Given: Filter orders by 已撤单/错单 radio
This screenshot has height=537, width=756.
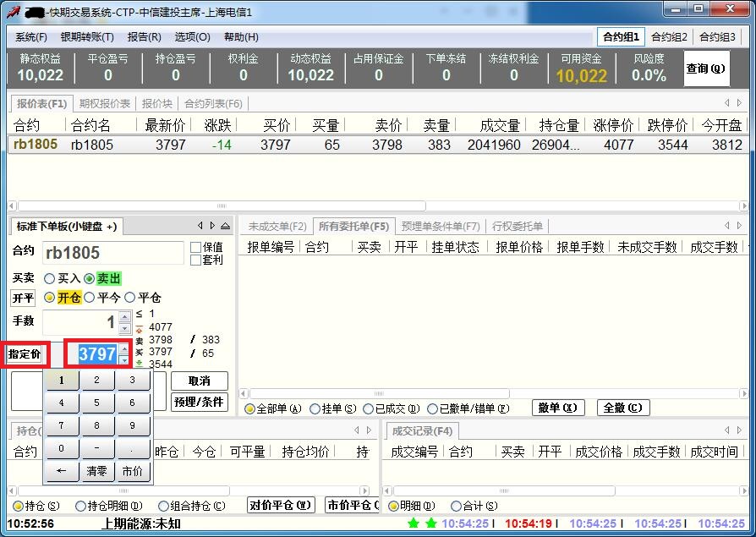Looking at the screenshot, I should (x=432, y=408).
